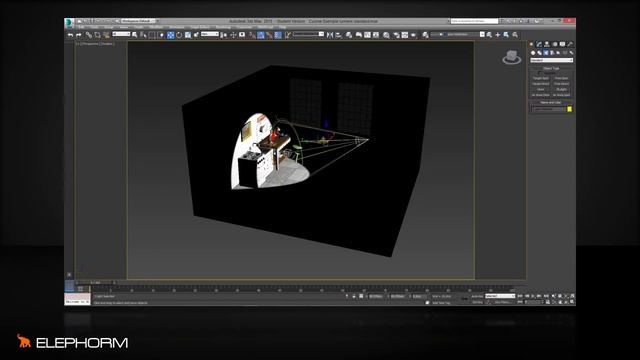Click the Maximize Viewport Toggle icon
This screenshot has height=360, width=640.
[x=572, y=302]
